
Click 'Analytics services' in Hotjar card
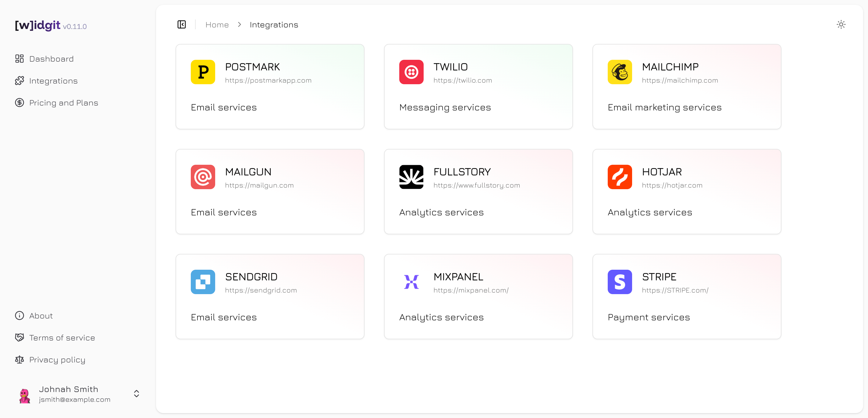click(x=650, y=212)
